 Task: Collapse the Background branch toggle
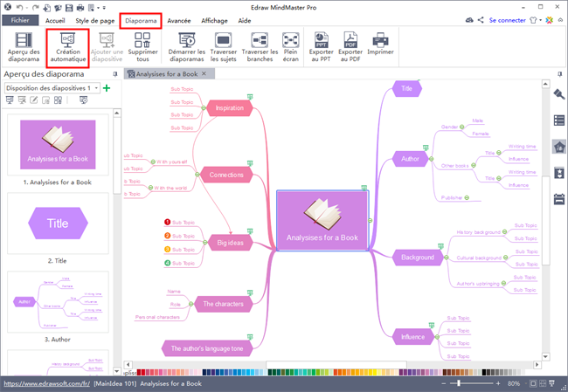pos(447,258)
